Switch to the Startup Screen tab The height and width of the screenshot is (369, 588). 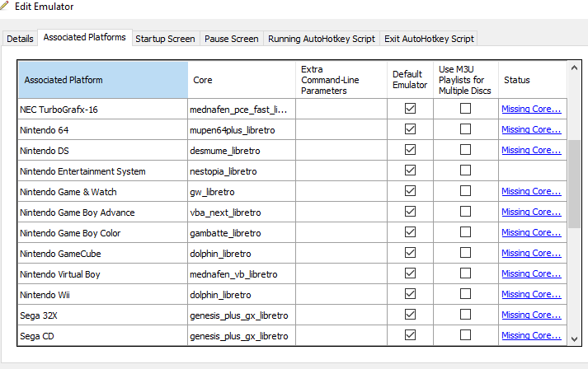tap(165, 39)
